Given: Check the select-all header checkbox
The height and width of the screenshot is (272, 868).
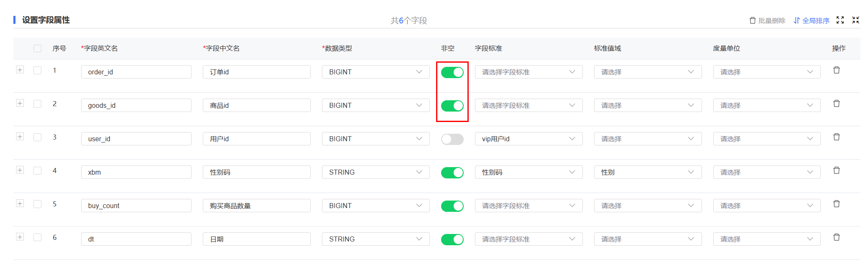Looking at the screenshot, I should 38,48.
